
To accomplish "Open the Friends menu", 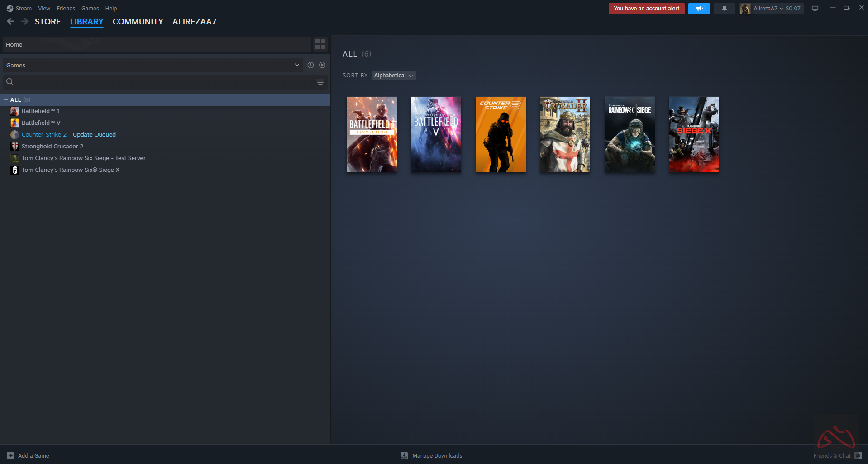I will click(x=66, y=9).
